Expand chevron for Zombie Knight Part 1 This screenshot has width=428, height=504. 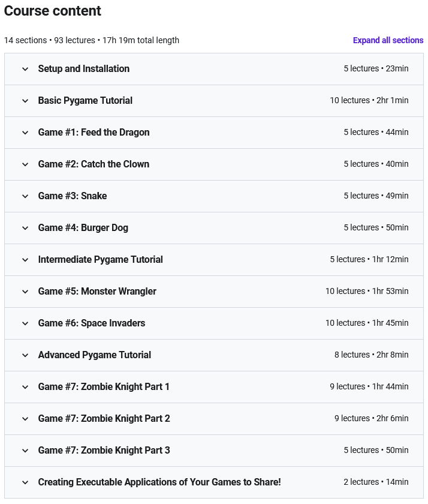pos(25,387)
